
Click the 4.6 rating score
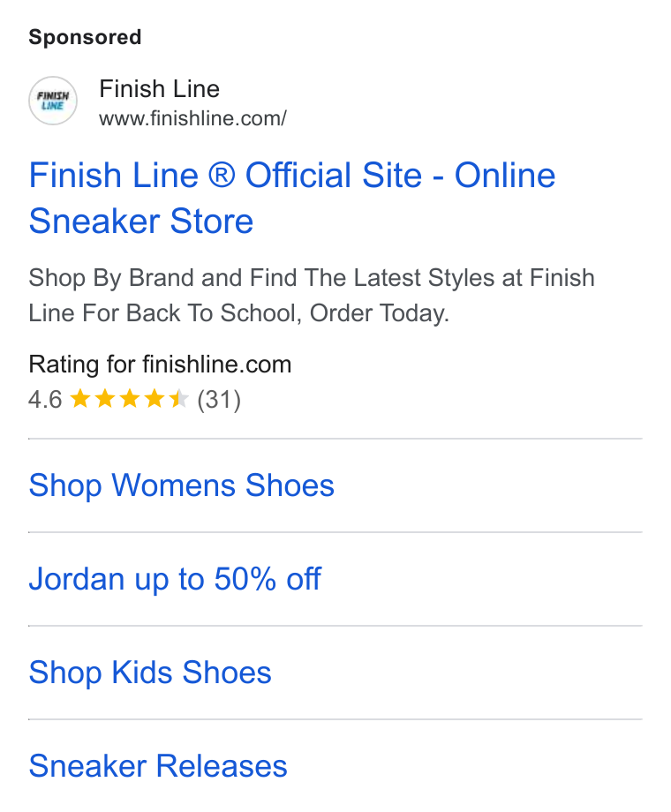click(x=45, y=400)
